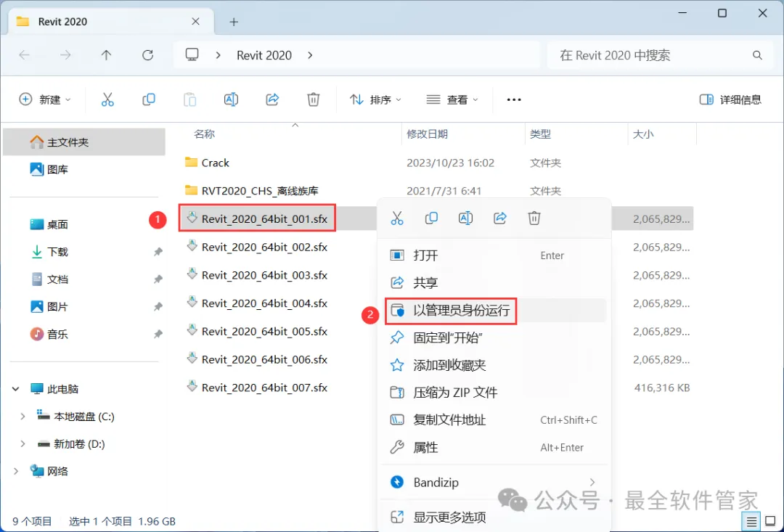Open 属性 from the context menu

[x=495, y=448]
